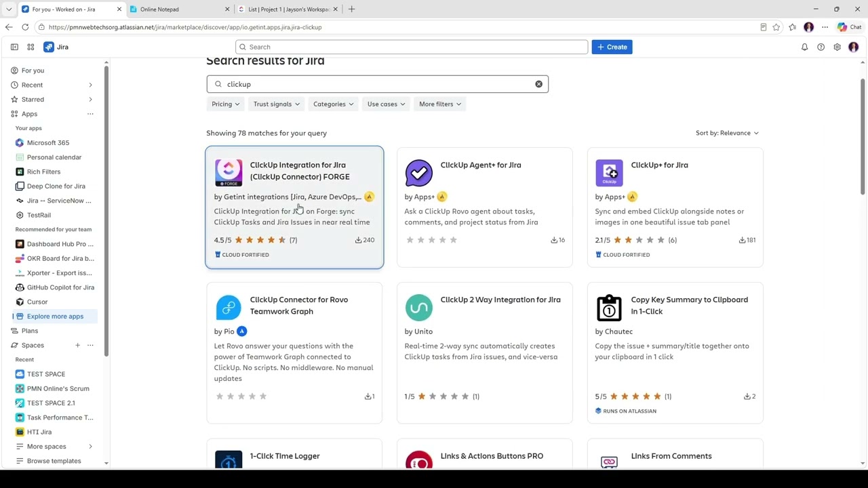Expand the Recent sidebar section
868x488 pixels.
click(x=90, y=85)
